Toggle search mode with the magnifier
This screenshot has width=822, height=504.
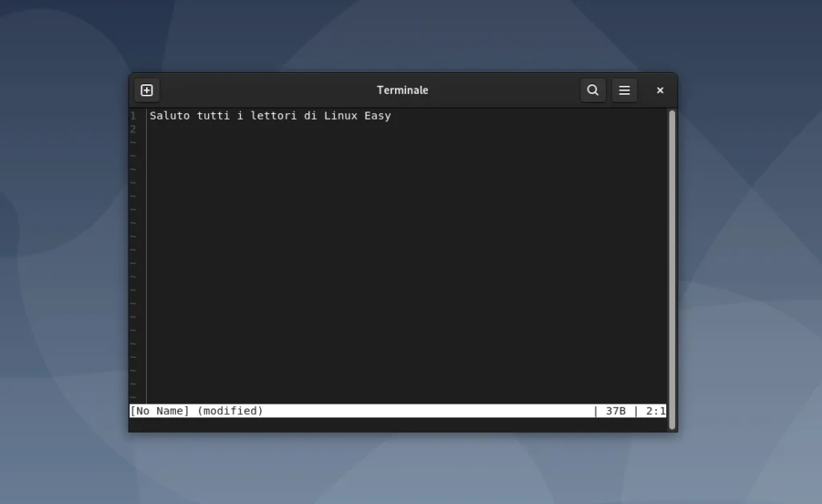point(592,90)
